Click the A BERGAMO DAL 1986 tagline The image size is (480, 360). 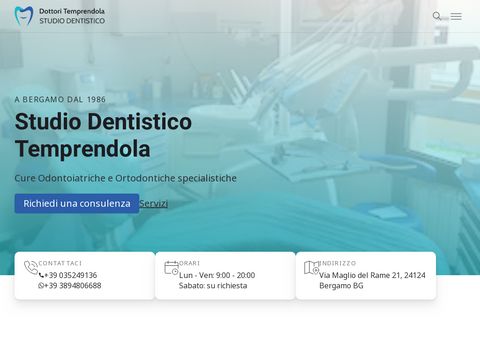60,99
